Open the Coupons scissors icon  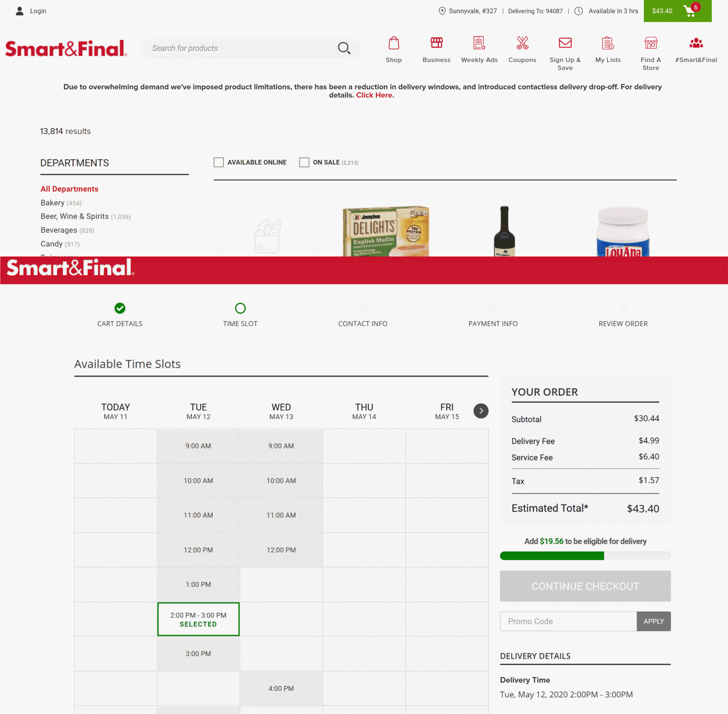click(x=522, y=43)
